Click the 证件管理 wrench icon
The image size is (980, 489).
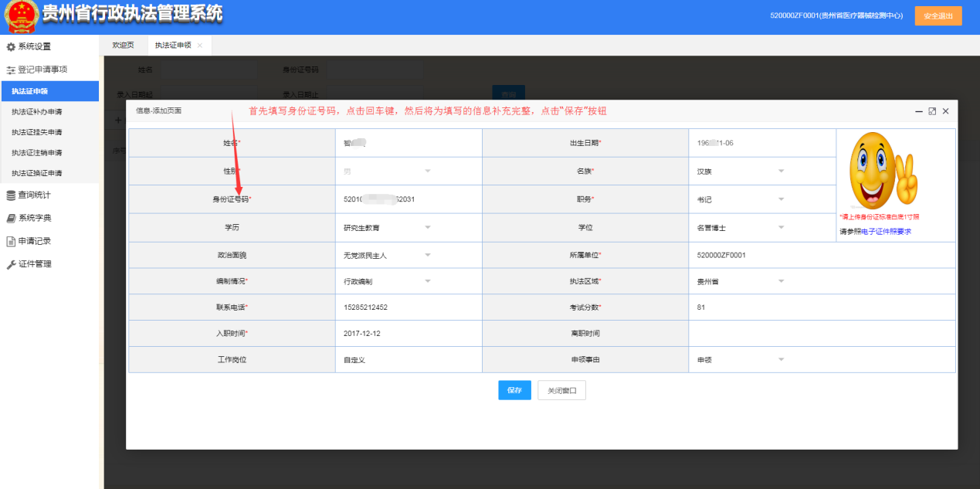[x=11, y=264]
